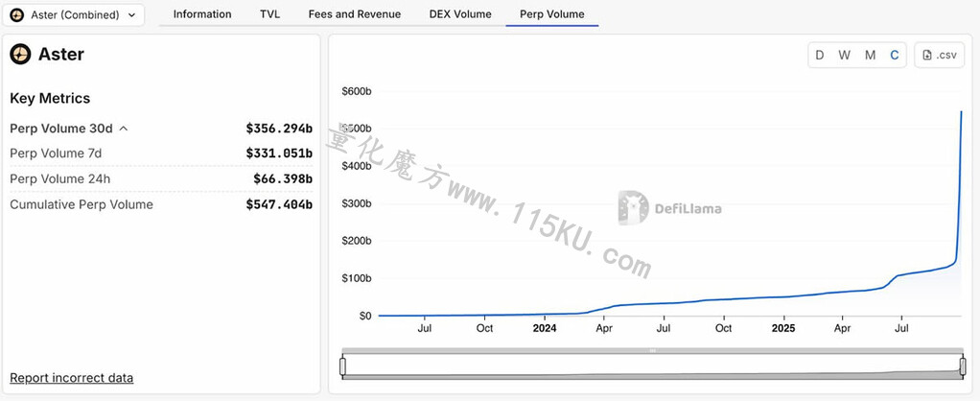Switch to the Information tab
Viewport: 980px width, 401px height.
202,13
